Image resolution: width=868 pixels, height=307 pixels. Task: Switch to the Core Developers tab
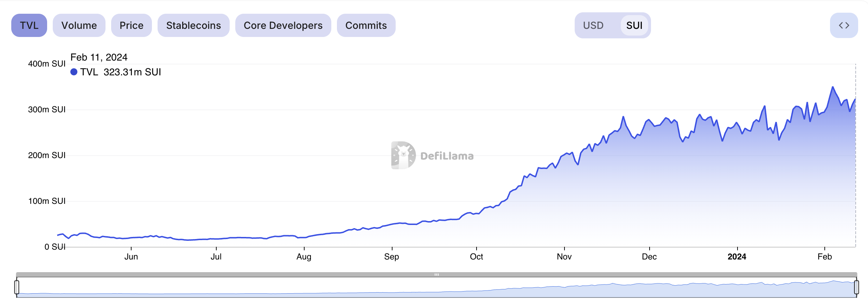click(x=283, y=25)
